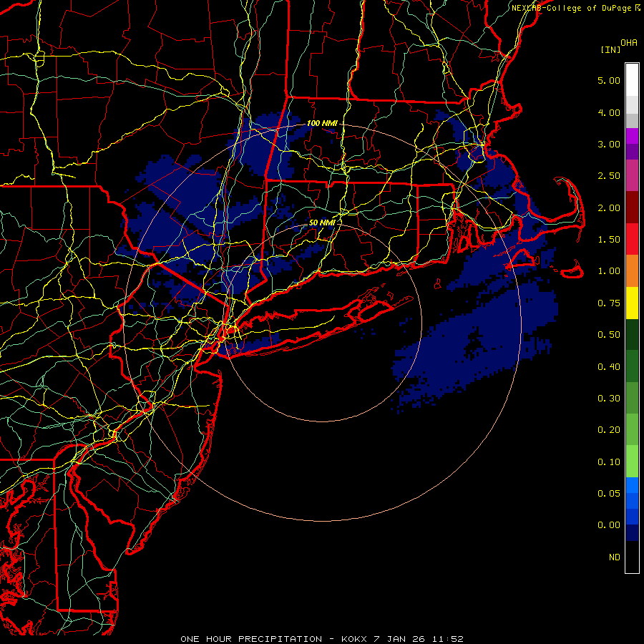
Task: Pick the bright magenta legend swatch
Action: pos(632,136)
